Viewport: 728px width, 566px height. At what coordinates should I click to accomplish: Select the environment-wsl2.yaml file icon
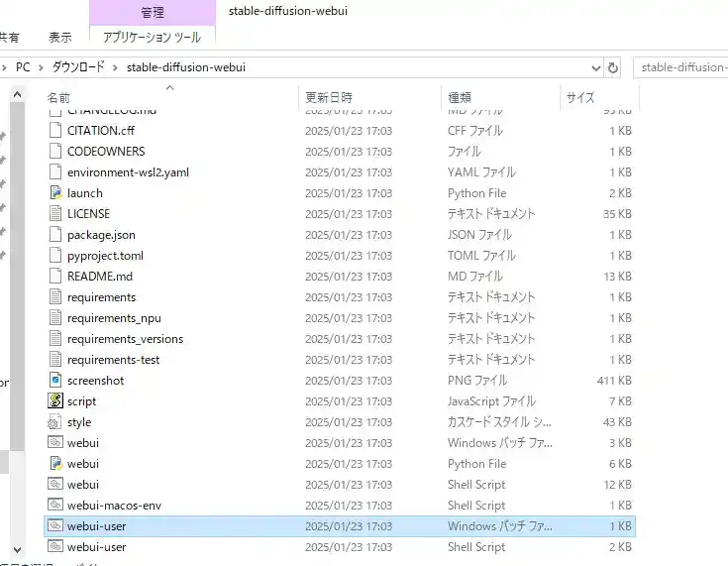coord(55,172)
